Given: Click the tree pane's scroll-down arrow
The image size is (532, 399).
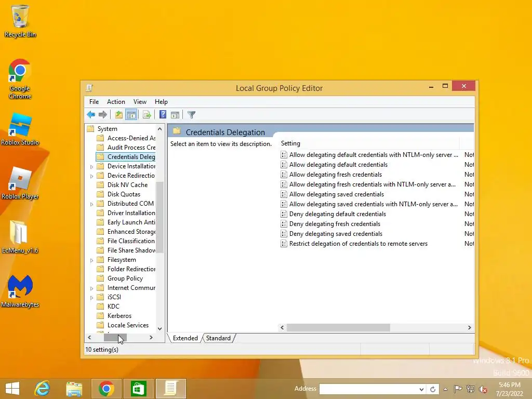Looking at the screenshot, I should pos(160,328).
